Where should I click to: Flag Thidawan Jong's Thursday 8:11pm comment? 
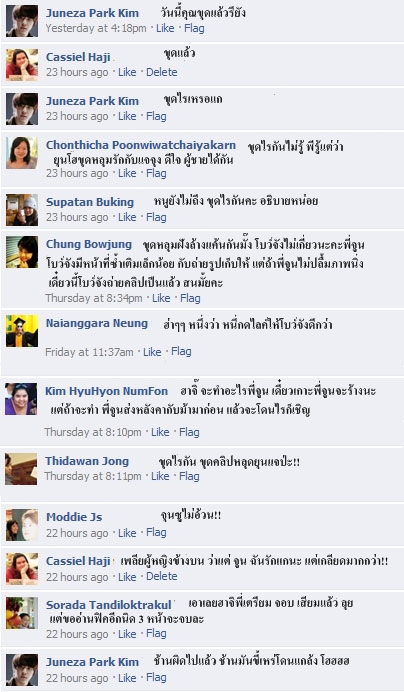click(x=189, y=476)
